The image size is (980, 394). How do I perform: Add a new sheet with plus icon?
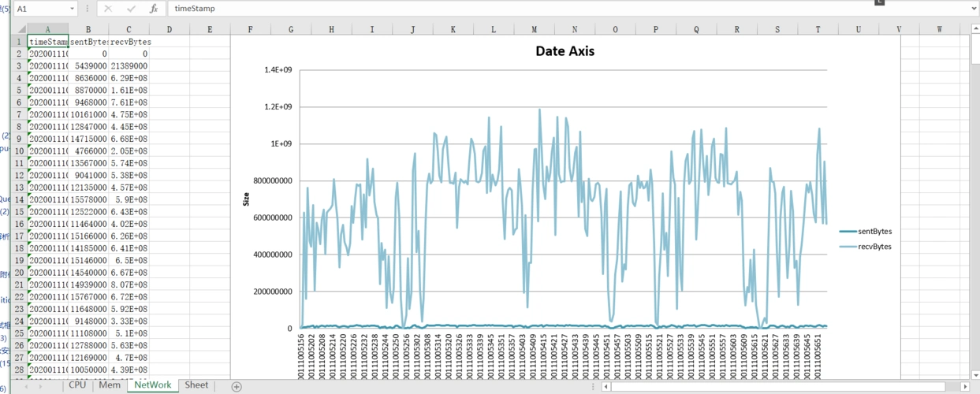tap(237, 386)
